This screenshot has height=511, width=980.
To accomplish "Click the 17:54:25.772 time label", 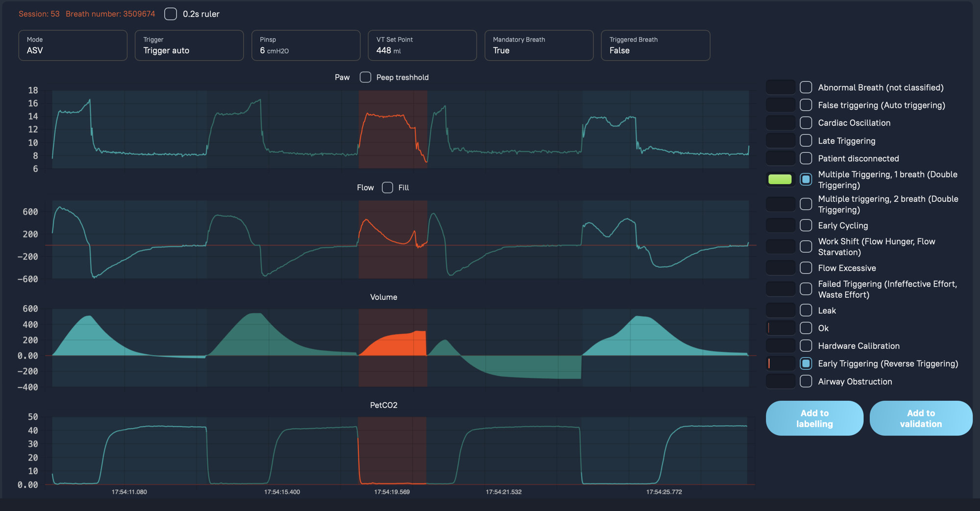I will [664, 492].
